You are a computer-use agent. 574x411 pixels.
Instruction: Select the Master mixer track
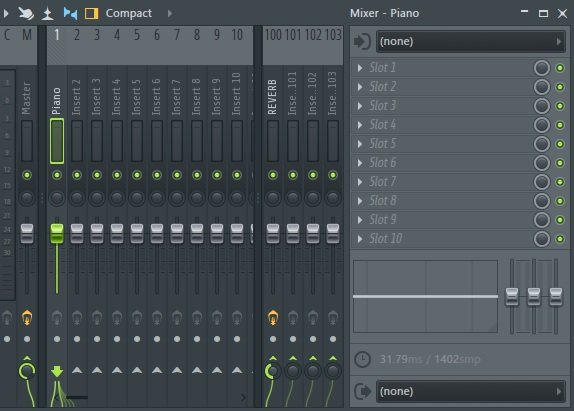[x=26, y=98]
